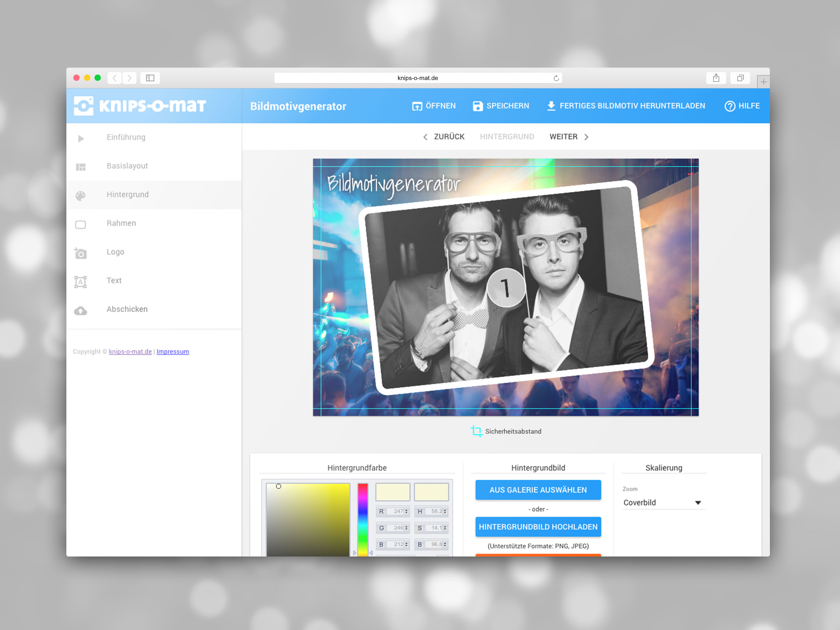
Task: Open the Zoom Coverbild dropdown
Action: coord(664,502)
